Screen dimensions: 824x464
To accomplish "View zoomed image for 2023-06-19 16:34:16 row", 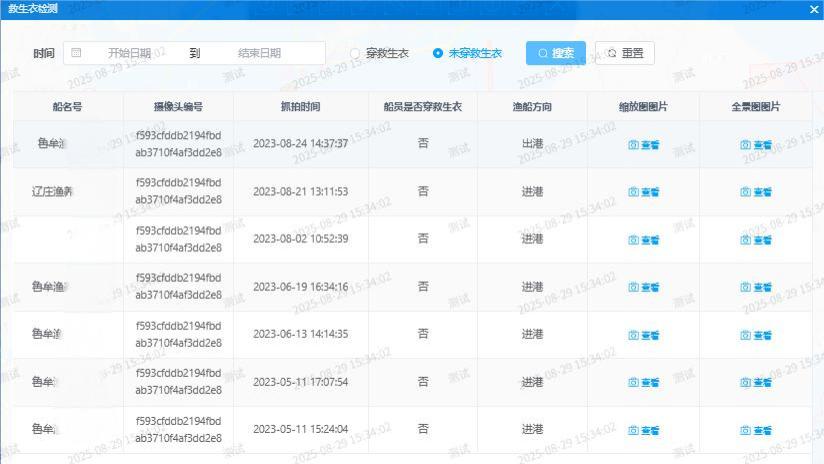I will [x=643, y=287].
